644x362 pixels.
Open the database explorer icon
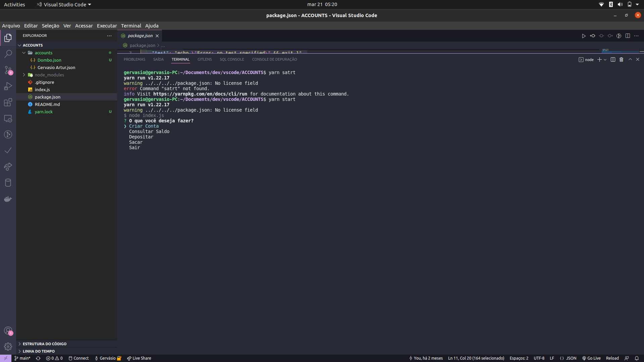tap(8, 183)
